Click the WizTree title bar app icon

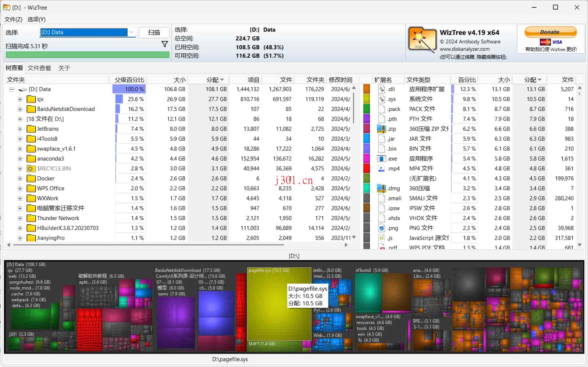click(7, 7)
